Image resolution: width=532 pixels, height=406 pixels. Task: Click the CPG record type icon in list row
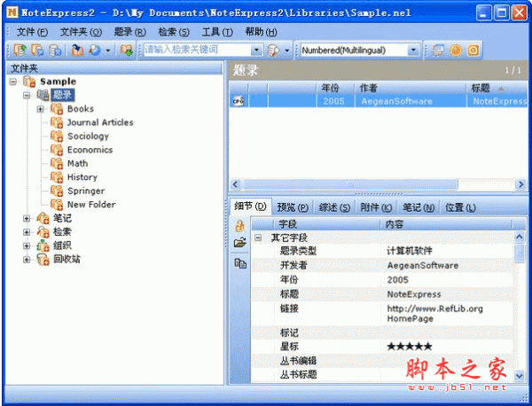(x=239, y=101)
